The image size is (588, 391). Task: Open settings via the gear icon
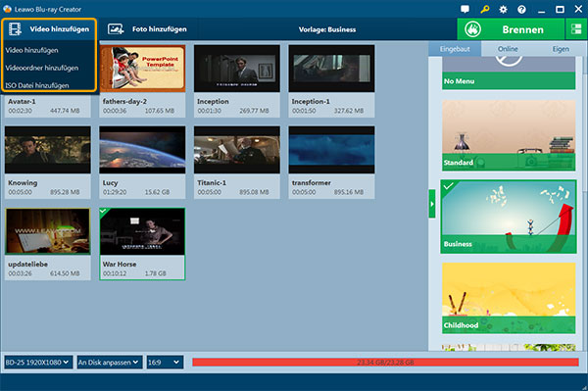503,10
